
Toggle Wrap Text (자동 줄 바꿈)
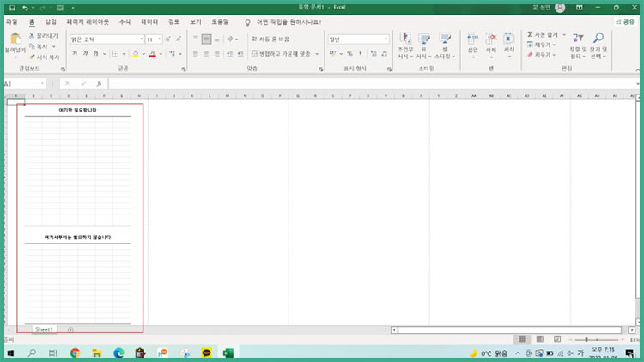point(270,39)
